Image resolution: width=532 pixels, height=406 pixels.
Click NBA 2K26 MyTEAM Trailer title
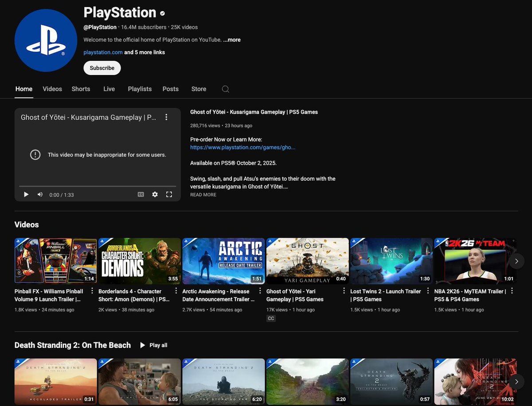[x=470, y=295]
